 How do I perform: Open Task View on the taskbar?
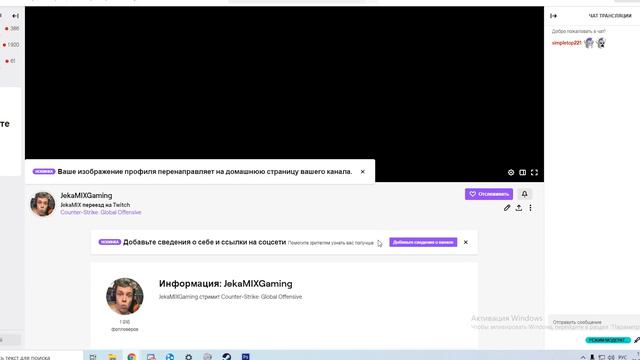(x=93, y=357)
